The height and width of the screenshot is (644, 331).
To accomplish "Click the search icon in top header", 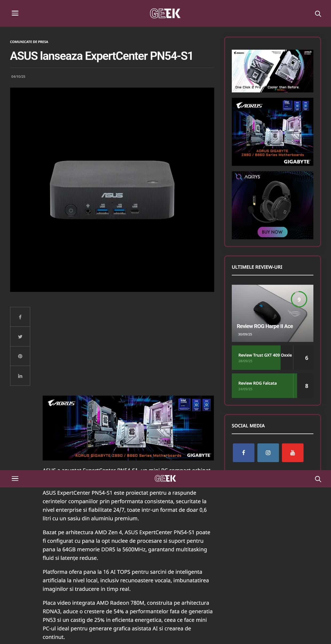I will (318, 14).
